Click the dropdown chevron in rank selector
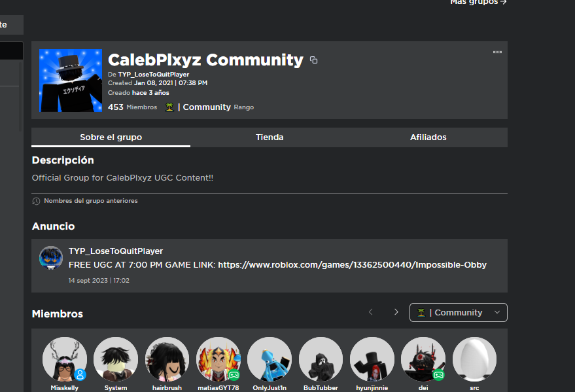Screen dimensions: 575x392 (x=497, y=312)
